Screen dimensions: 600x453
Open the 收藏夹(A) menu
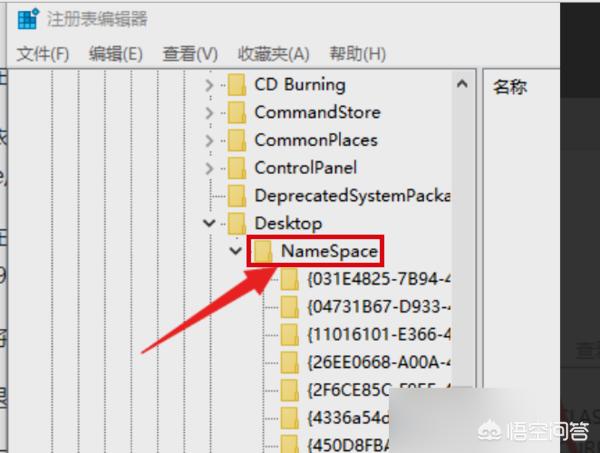[x=273, y=53]
